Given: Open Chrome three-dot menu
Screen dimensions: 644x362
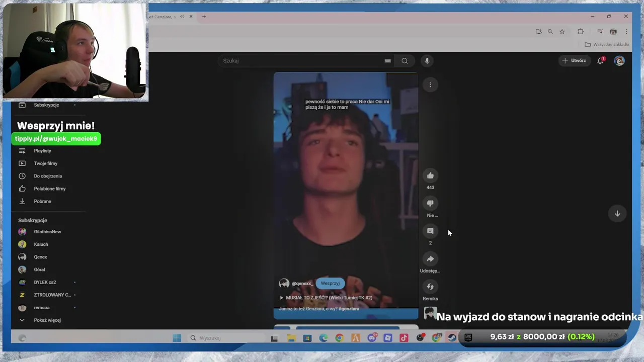Looking at the screenshot, I should 626,32.
